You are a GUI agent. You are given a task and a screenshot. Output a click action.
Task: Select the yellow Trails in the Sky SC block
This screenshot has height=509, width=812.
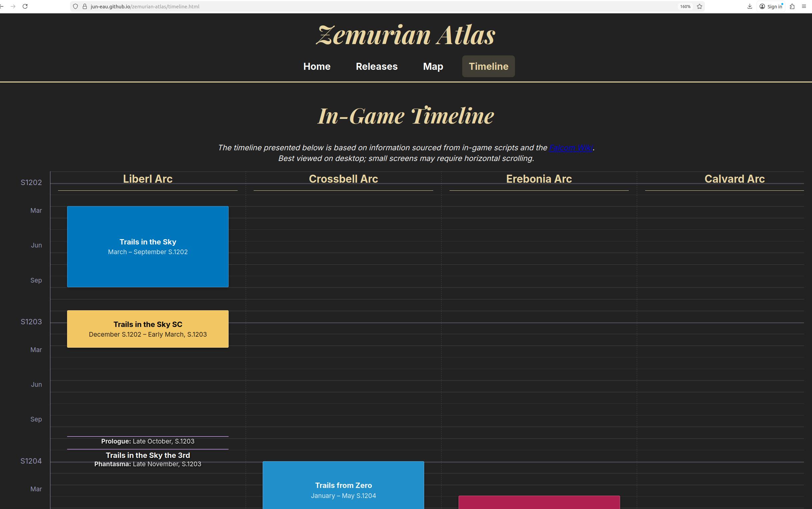148,329
